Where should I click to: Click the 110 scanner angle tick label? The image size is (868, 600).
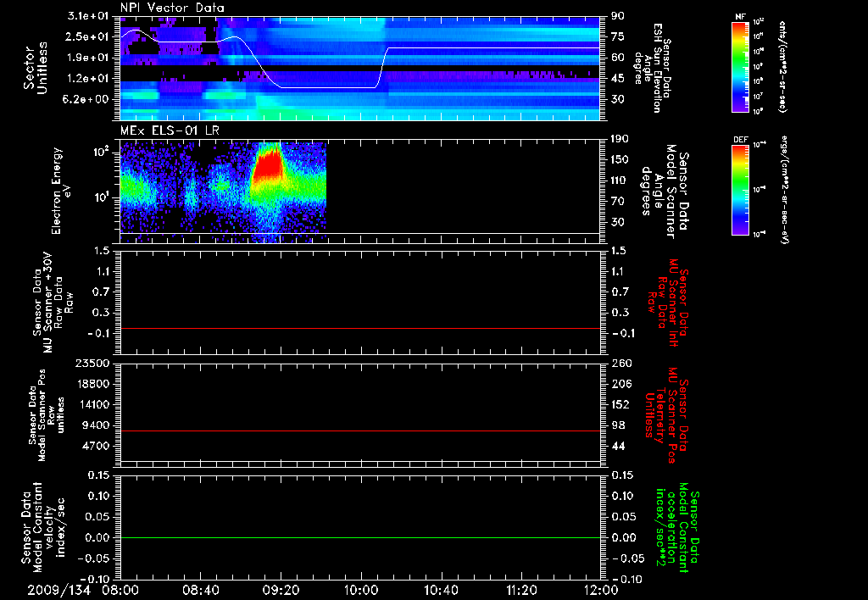pyautogui.click(x=619, y=181)
